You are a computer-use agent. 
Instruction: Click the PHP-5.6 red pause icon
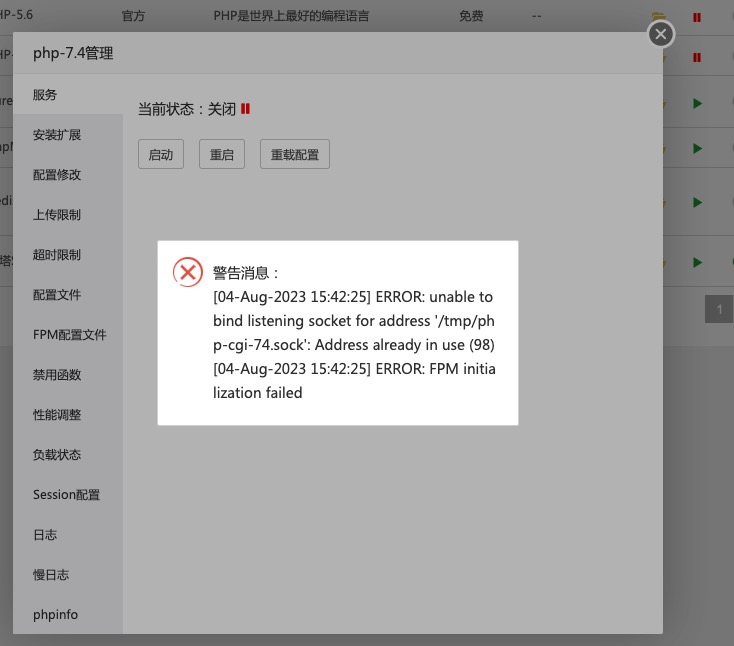pos(697,17)
